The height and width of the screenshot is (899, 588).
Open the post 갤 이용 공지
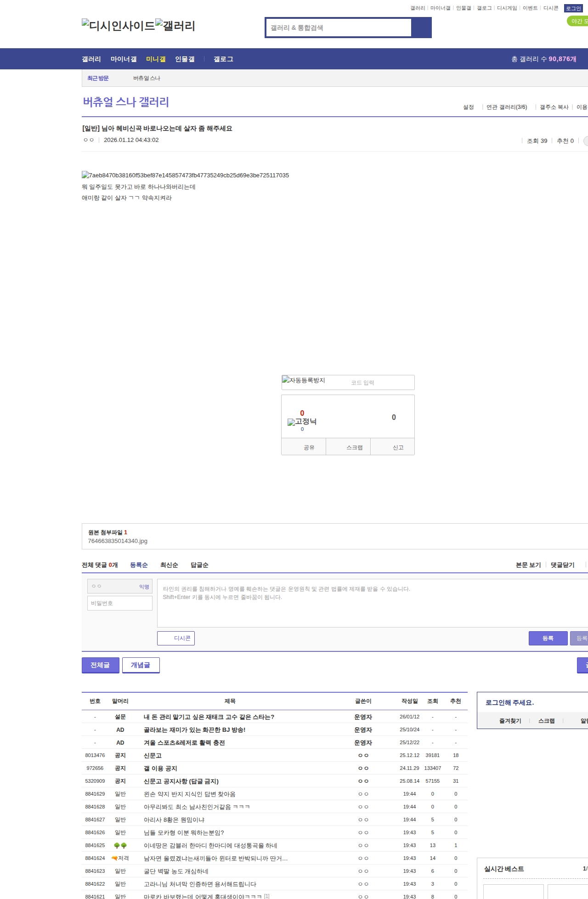coord(160,768)
